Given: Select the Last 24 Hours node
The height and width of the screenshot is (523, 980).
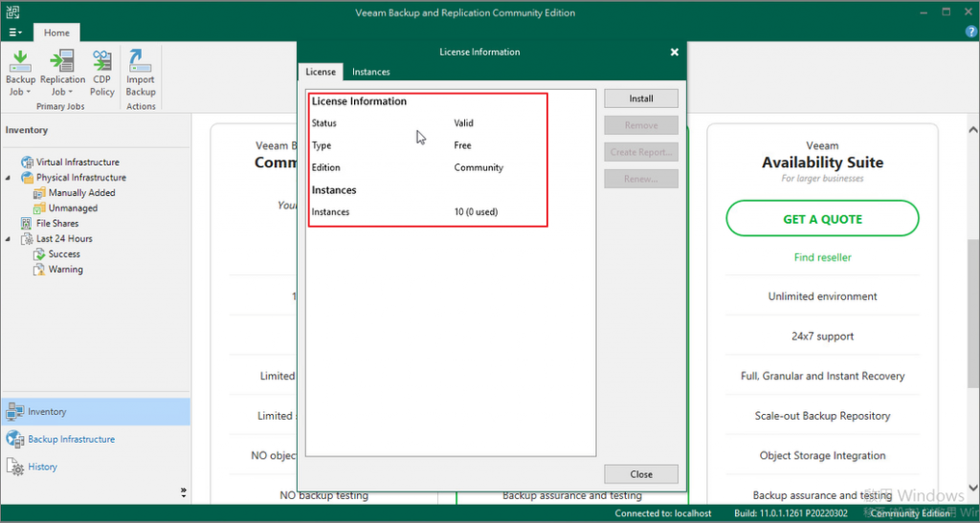Looking at the screenshot, I should [64, 239].
